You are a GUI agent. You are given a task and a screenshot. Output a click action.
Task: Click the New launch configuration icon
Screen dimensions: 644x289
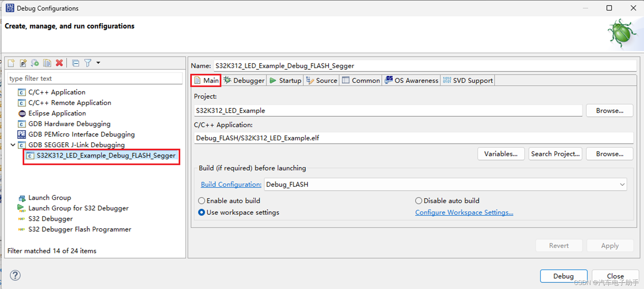[x=11, y=63]
